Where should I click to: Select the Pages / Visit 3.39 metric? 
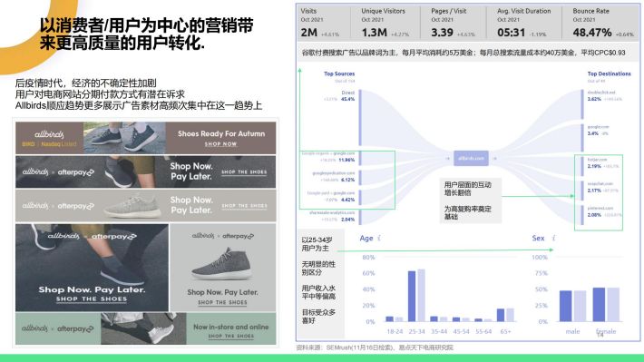(453, 23)
